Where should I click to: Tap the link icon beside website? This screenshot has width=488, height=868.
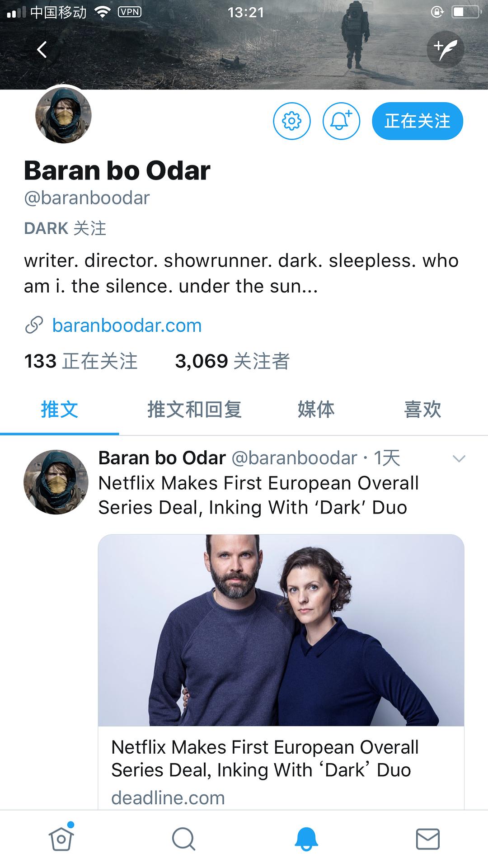[x=34, y=325]
